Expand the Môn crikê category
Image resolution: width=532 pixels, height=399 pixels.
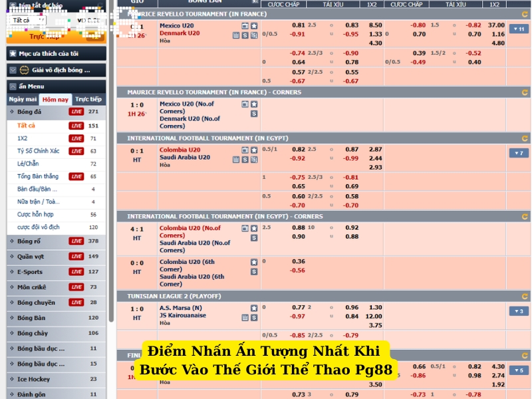click(57, 287)
